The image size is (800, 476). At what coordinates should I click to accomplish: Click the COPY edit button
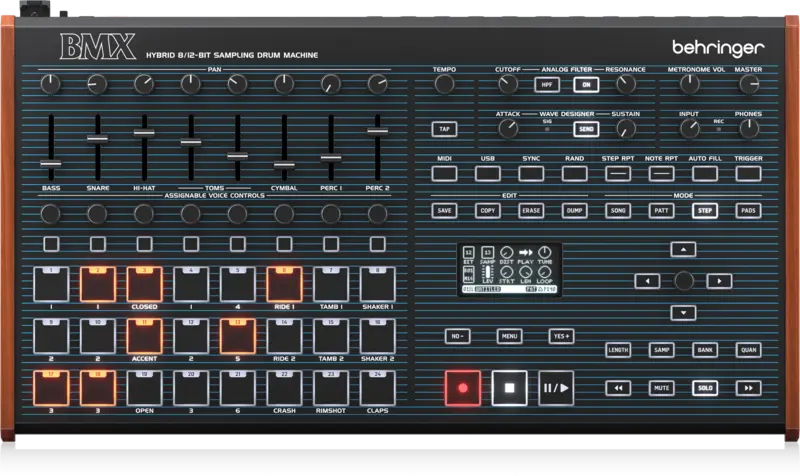[488, 211]
